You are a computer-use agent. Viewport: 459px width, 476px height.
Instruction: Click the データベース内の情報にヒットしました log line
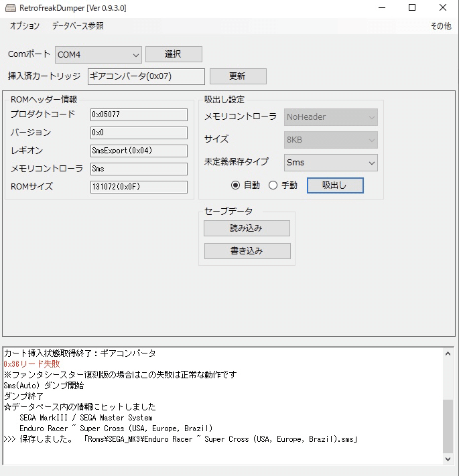[x=80, y=407]
